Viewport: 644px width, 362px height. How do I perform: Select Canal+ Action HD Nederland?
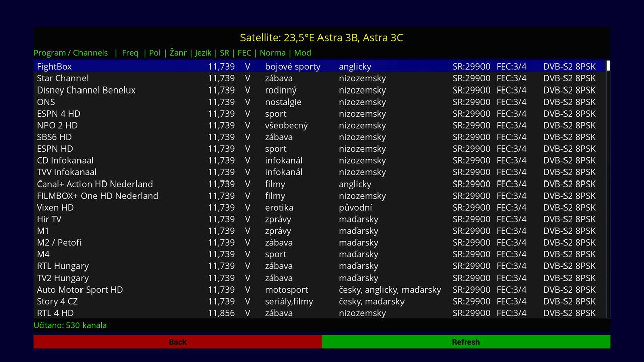pyautogui.click(x=319, y=184)
